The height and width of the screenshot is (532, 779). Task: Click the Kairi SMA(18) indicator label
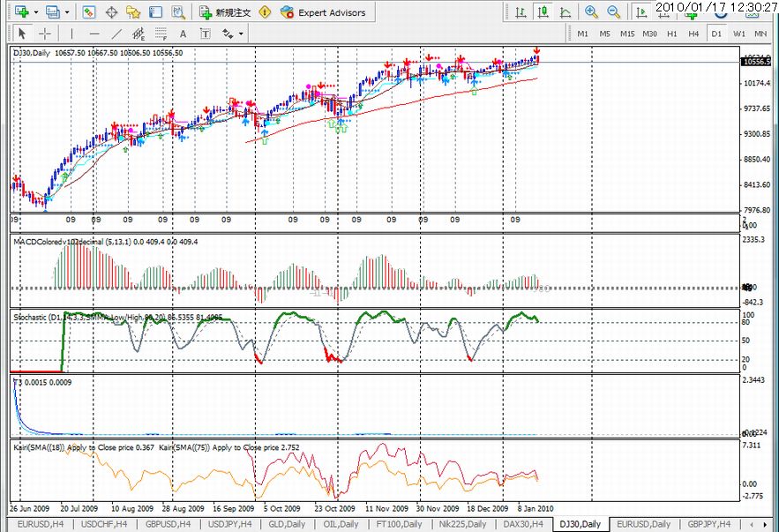[84, 447]
